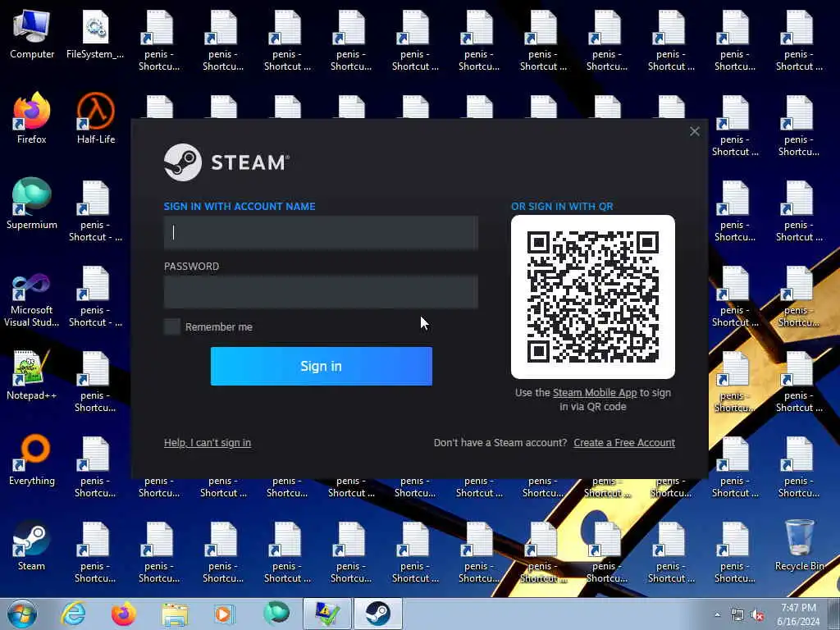
Task: Select the FileSystem_ desktop file
Action: 95,35
